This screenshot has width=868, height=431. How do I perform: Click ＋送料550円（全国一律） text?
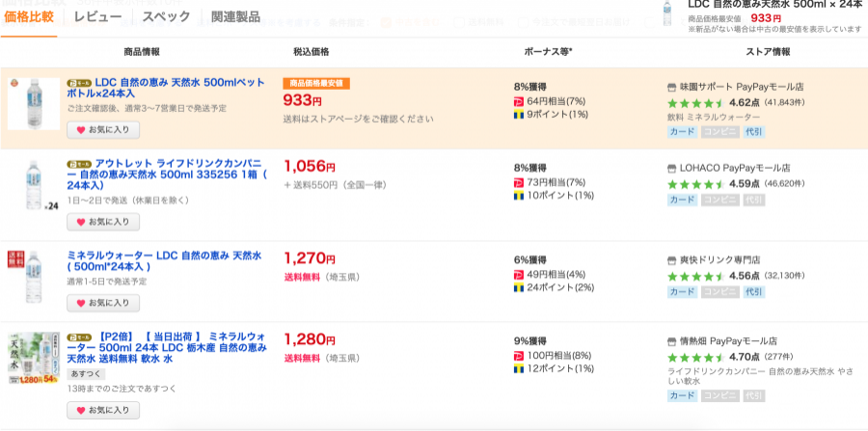336,185
